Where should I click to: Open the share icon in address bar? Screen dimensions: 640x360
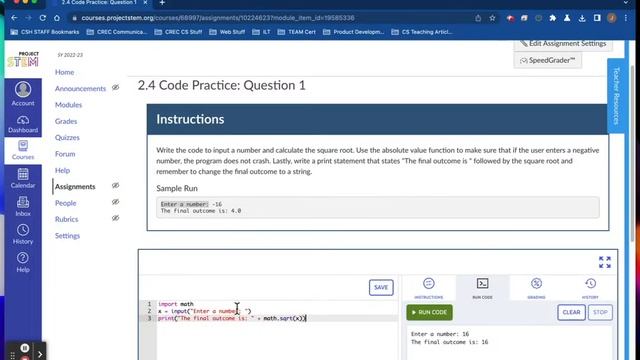(478, 18)
